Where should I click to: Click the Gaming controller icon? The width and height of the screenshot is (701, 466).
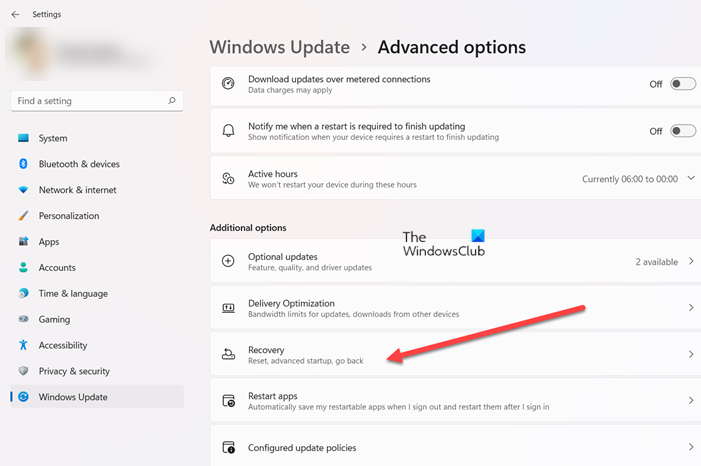(23, 319)
